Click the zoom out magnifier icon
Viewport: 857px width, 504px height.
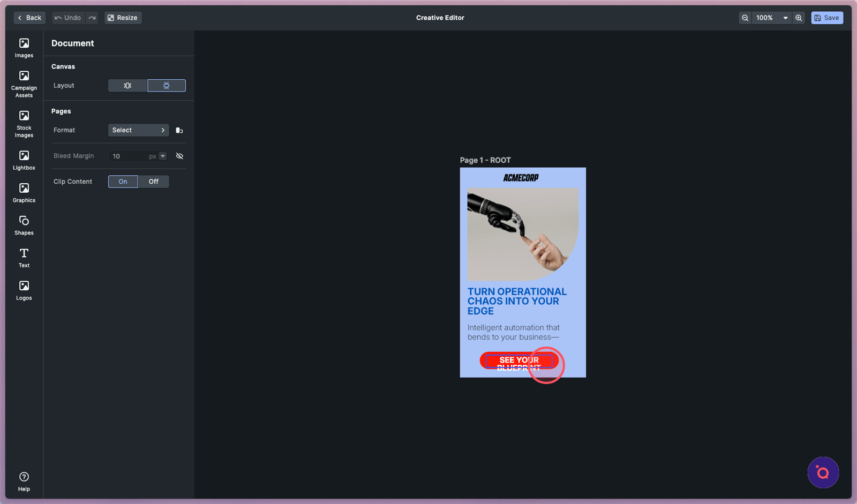(x=745, y=18)
